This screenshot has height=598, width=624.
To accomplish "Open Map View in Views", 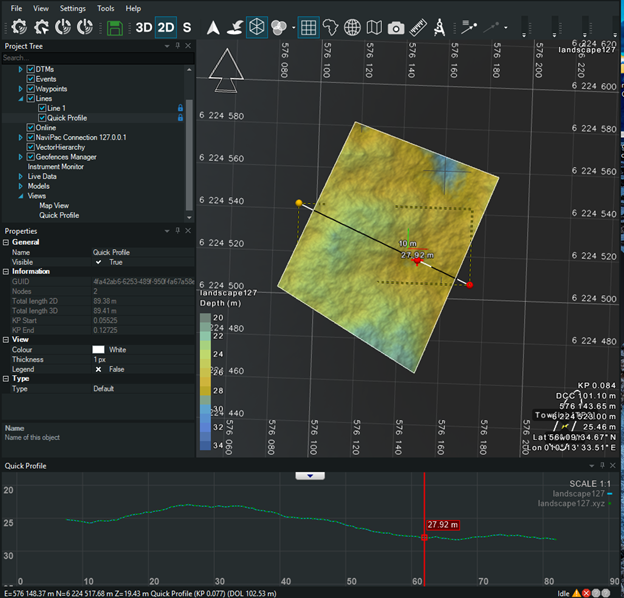I will point(53,205).
